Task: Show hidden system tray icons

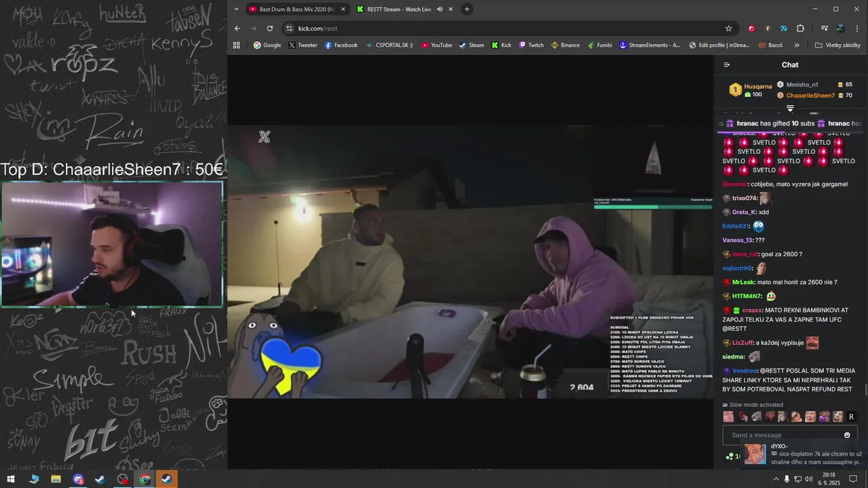Action: click(x=776, y=479)
